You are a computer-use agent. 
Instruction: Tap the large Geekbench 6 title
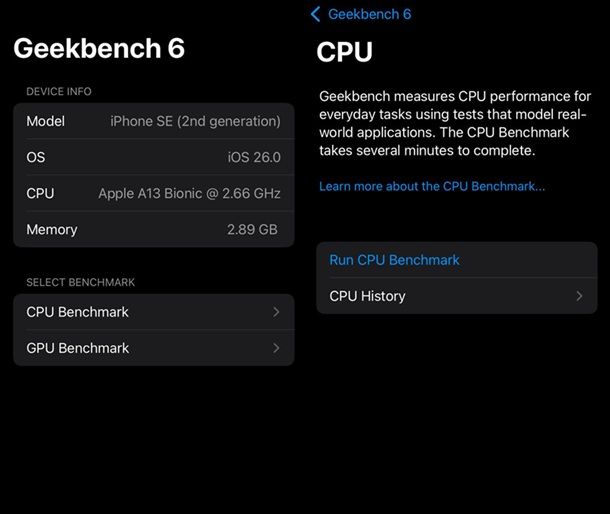coord(99,49)
